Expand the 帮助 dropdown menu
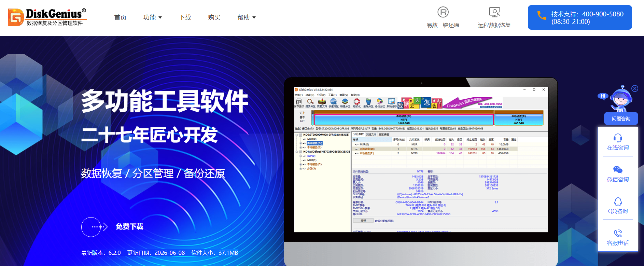 point(247,17)
